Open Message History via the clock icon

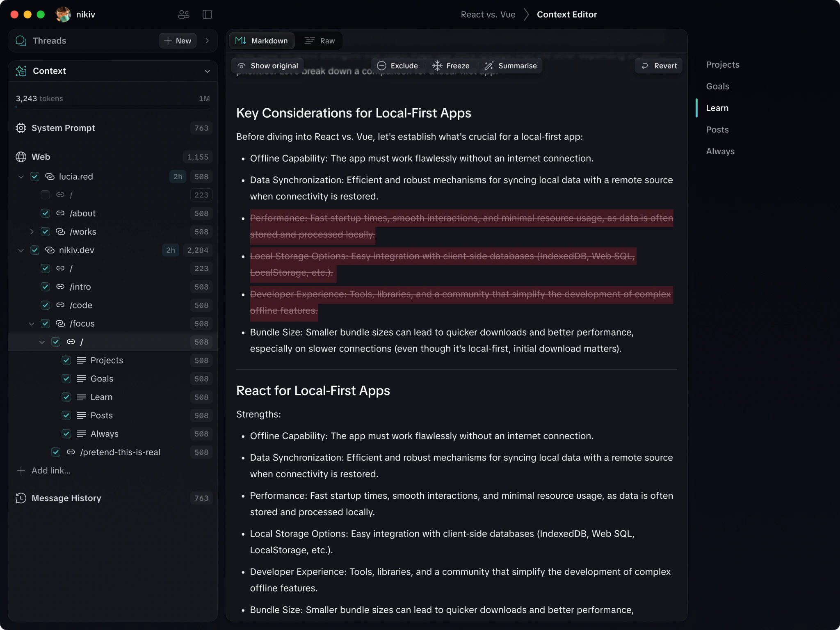click(21, 498)
